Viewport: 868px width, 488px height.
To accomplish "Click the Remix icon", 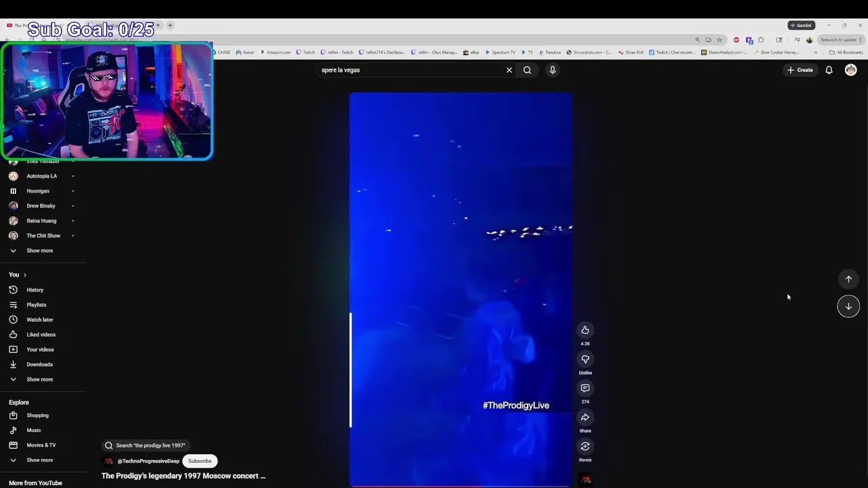I will pyautogui.click(x=585, y=447).
